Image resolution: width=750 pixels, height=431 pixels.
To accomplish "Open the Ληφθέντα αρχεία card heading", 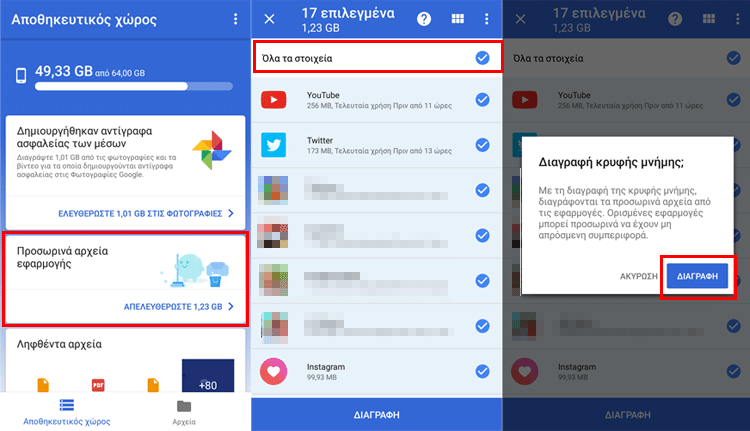I will [x=59, y=344].
